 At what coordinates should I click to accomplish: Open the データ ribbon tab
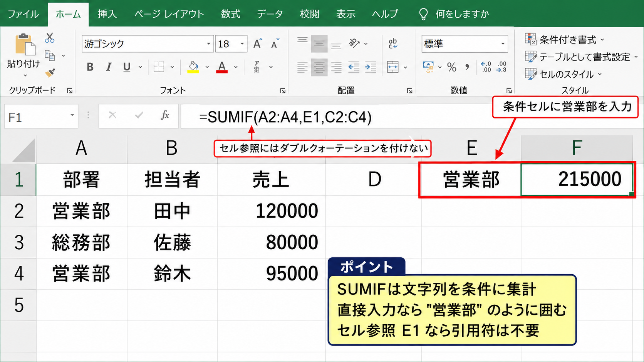point(270,14)
